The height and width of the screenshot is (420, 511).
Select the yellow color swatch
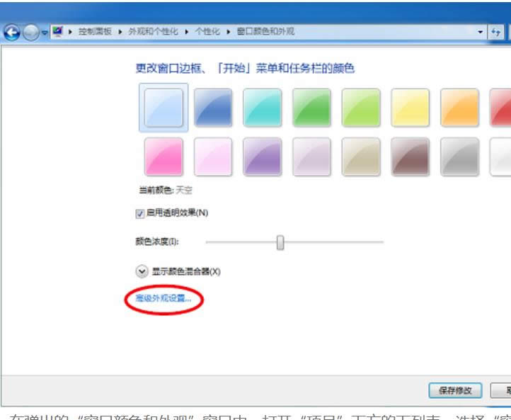point(410,108)
